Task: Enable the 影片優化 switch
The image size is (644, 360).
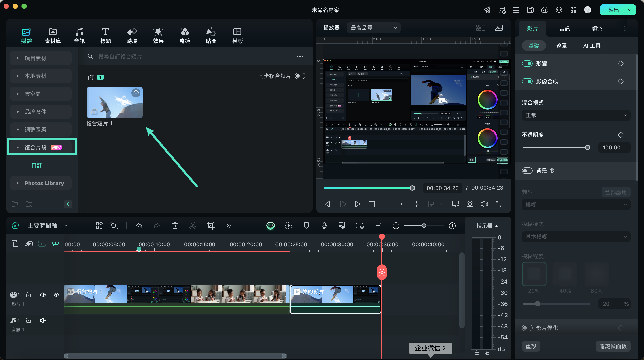Action: pyautogui.click(x=527, y=328)
